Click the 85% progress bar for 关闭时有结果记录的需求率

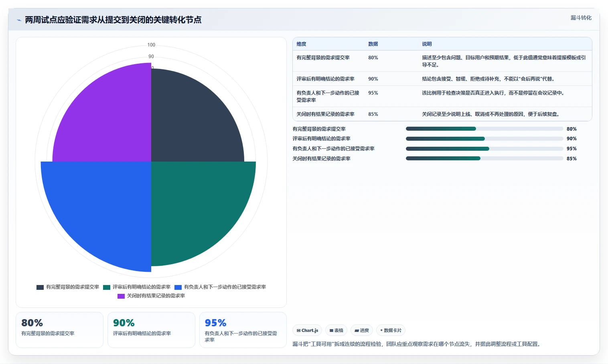[x=484, y=158]
